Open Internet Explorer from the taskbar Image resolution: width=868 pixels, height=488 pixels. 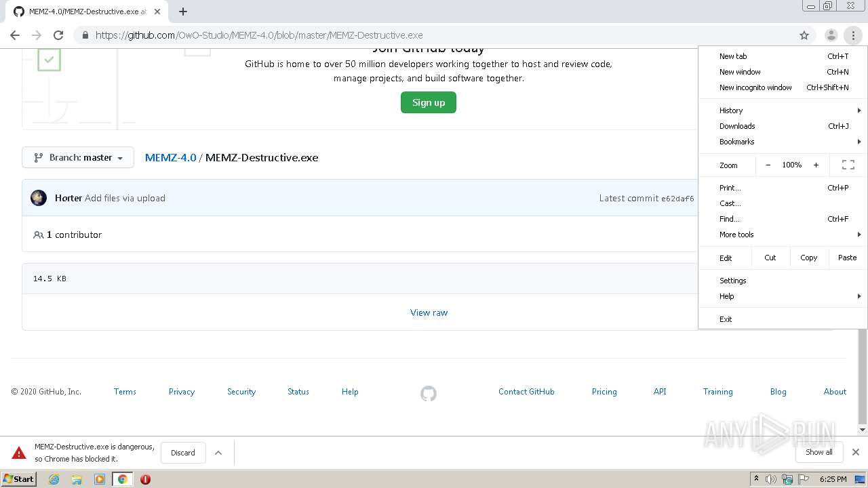(54, 479)
